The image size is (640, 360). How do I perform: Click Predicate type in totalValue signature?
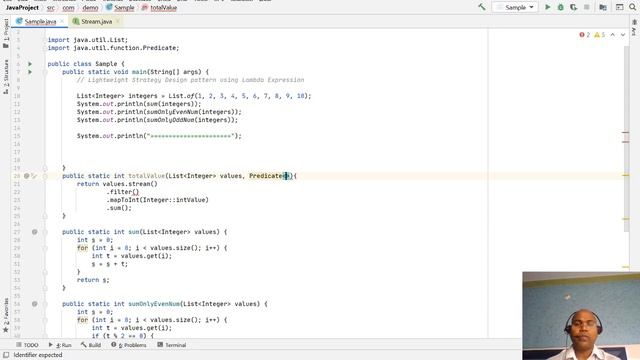[x=267, y=176]
